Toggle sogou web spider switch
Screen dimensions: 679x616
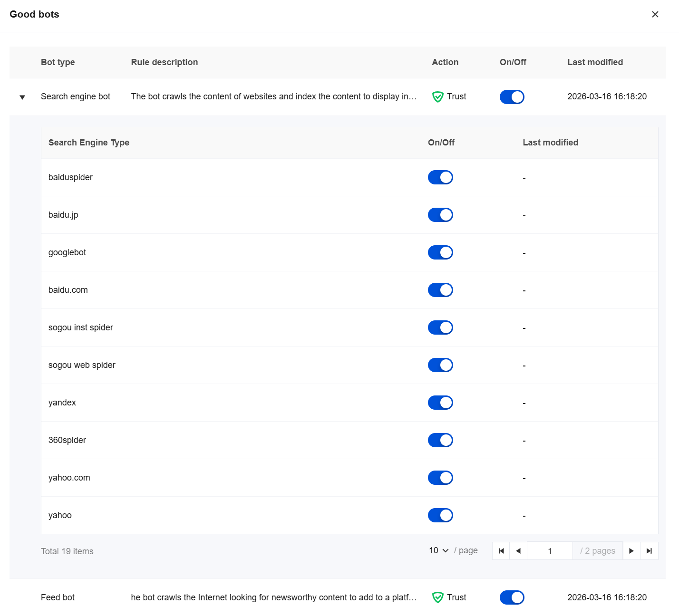click(x=440, y=365)
